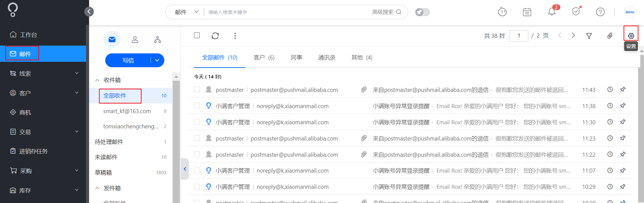Tick the select-all mail checkbox
644x203 pixels.
pos(197,35)
